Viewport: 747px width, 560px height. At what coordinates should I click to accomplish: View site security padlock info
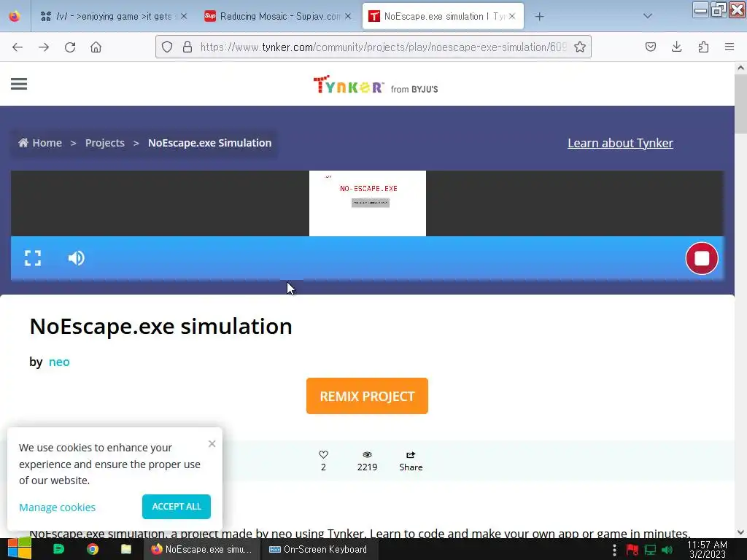click(x=187, y=47)
